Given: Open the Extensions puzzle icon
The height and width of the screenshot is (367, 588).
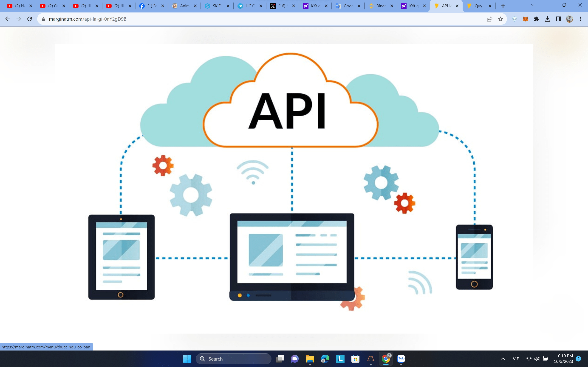Looking at the screenshot, I should 537,19.
